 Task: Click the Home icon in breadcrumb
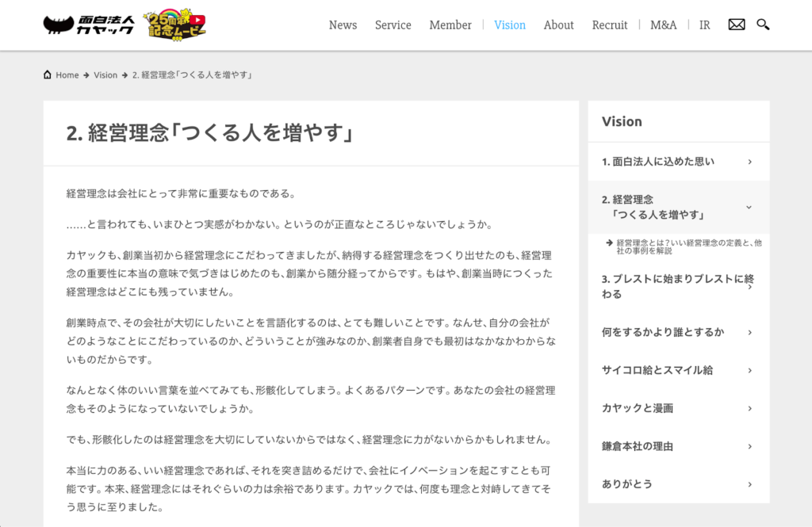coord(48,75)
